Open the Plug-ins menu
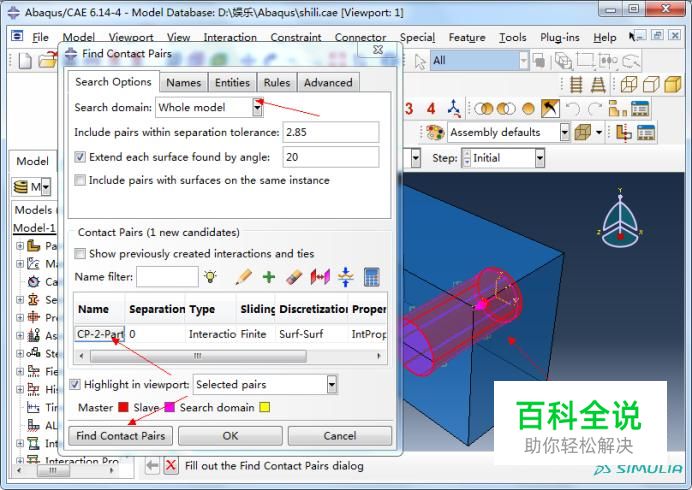This screenshot has width=692, height=490. [x=560, y=38]
